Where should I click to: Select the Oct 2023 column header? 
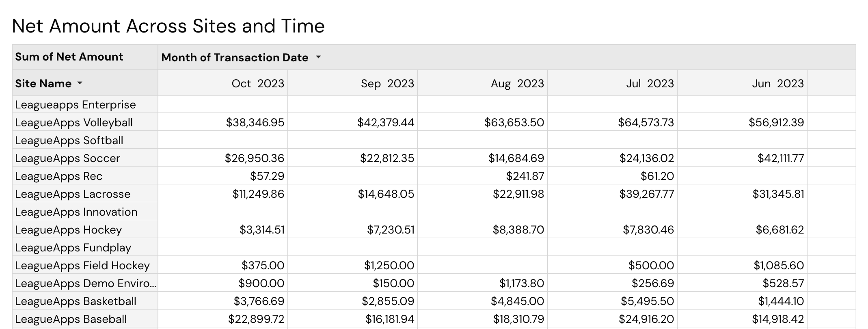click(258, 83)
